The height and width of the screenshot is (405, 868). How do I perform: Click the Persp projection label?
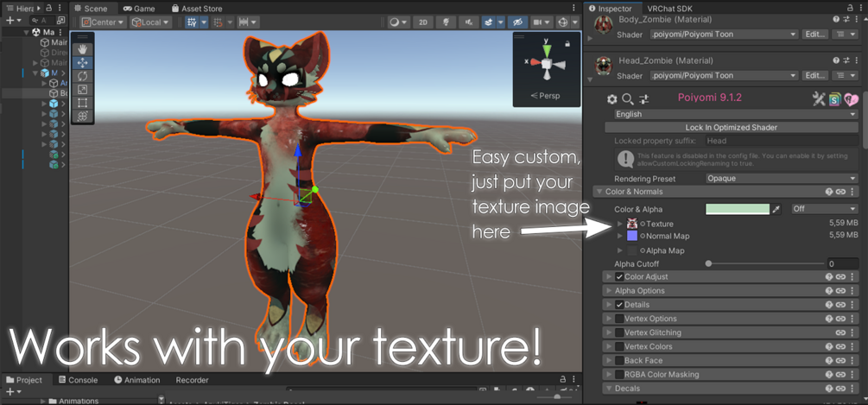click(x=545, y=96)
